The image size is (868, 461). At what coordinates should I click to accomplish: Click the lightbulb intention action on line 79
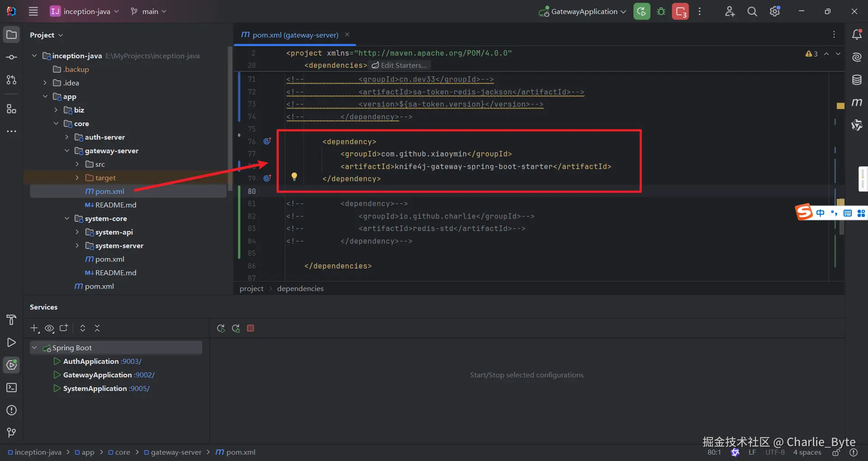[x=294, y=177]
